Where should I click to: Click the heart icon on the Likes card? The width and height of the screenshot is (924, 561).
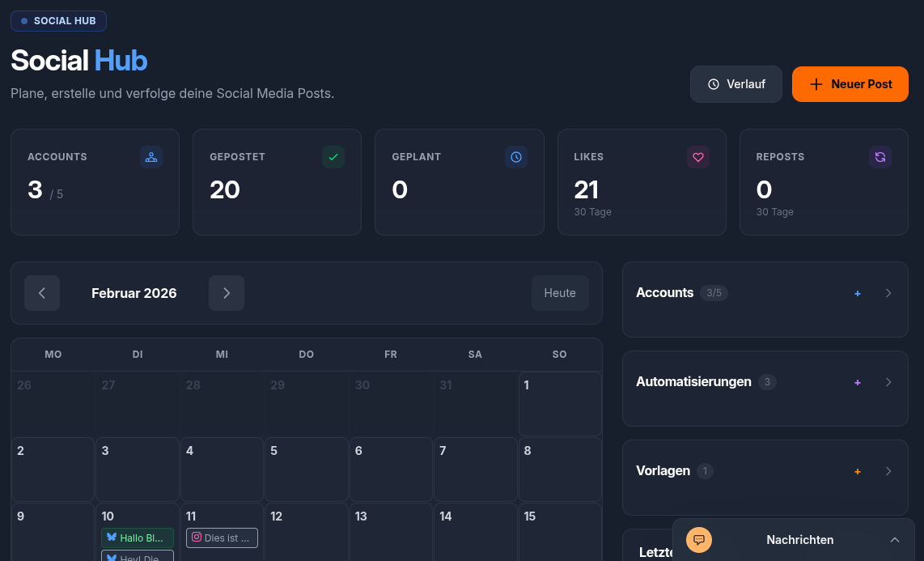698,157
